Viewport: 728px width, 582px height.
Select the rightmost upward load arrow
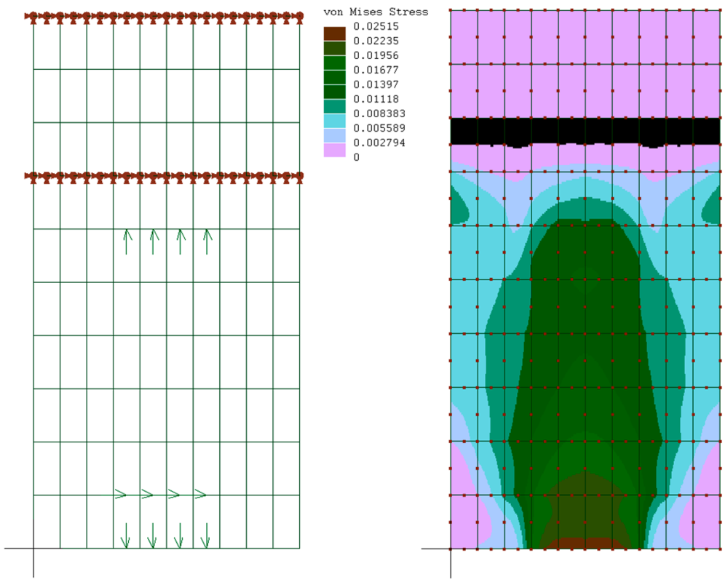[207, 241]
